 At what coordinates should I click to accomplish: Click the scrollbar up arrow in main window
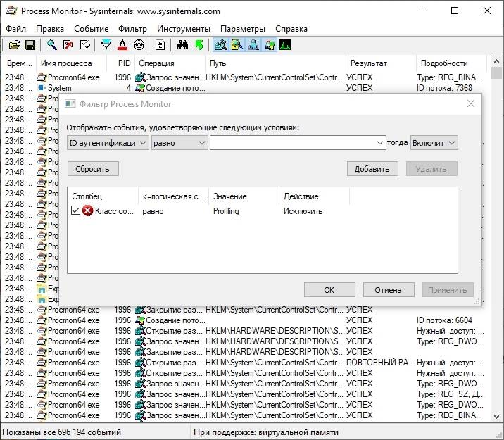(496, 61)
